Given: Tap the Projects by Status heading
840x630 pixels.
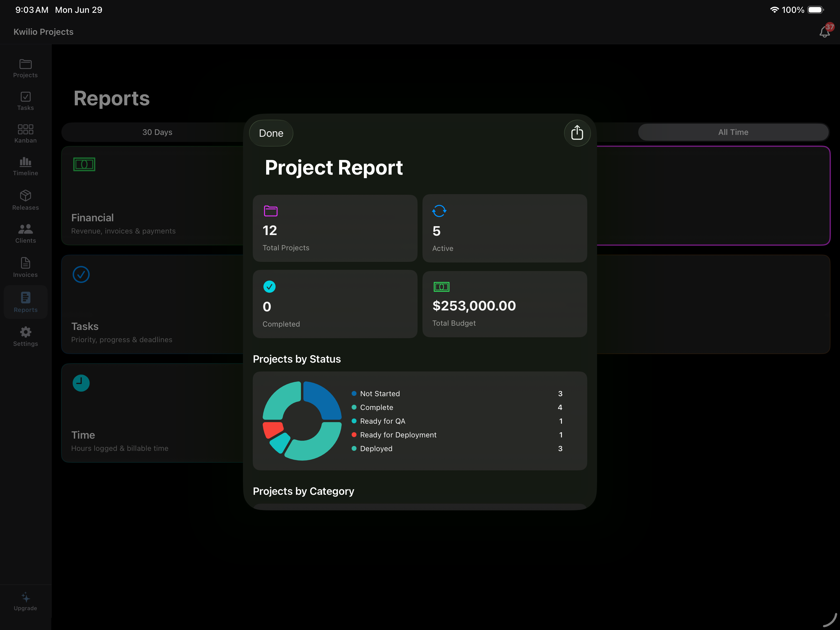Looking at the screenshot, I should point(297,359).
